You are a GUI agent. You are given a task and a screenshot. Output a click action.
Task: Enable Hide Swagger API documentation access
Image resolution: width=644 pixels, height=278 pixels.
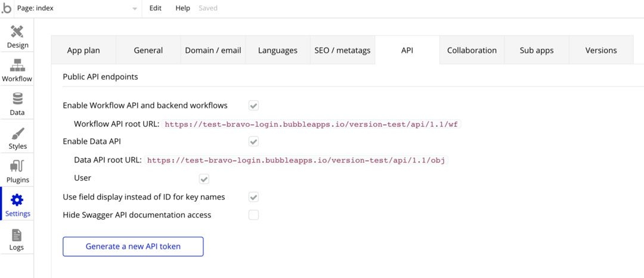click(253, 215)
